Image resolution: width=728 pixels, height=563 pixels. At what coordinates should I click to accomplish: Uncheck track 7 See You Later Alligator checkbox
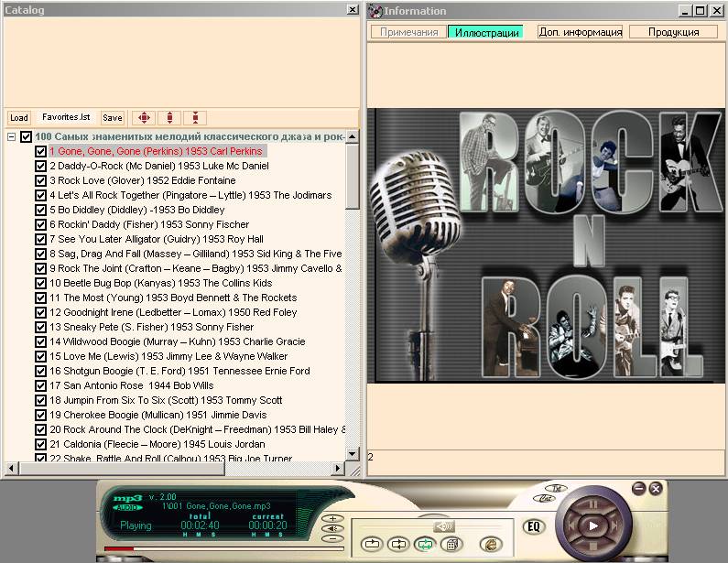[40, 239]
